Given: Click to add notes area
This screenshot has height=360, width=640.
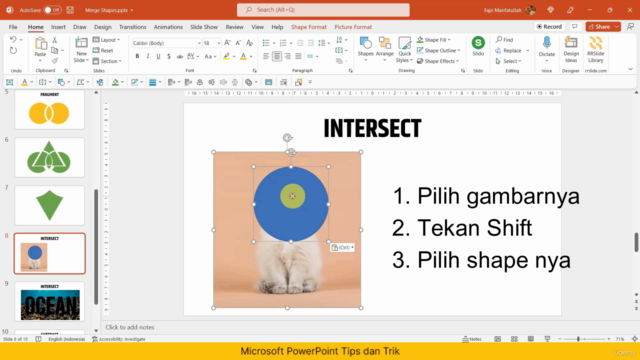Looking at the screenshot, I should (x=130, y=327).
